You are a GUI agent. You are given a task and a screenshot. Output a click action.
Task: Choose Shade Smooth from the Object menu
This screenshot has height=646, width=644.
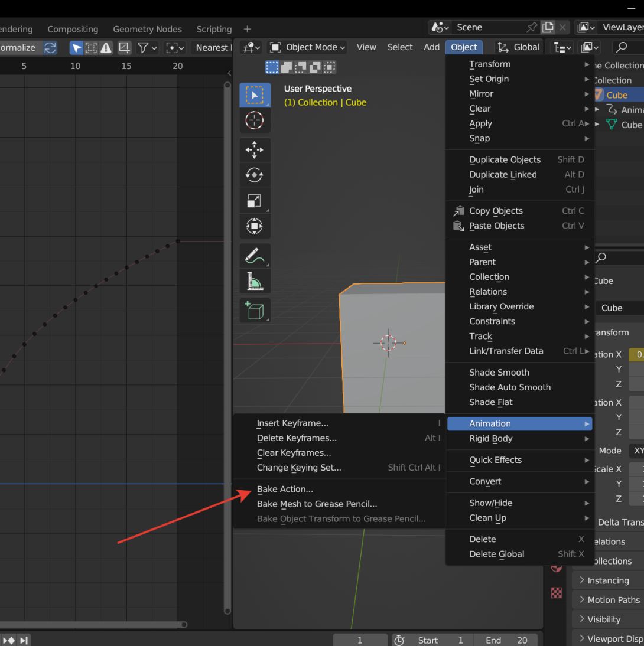(500, 372)
